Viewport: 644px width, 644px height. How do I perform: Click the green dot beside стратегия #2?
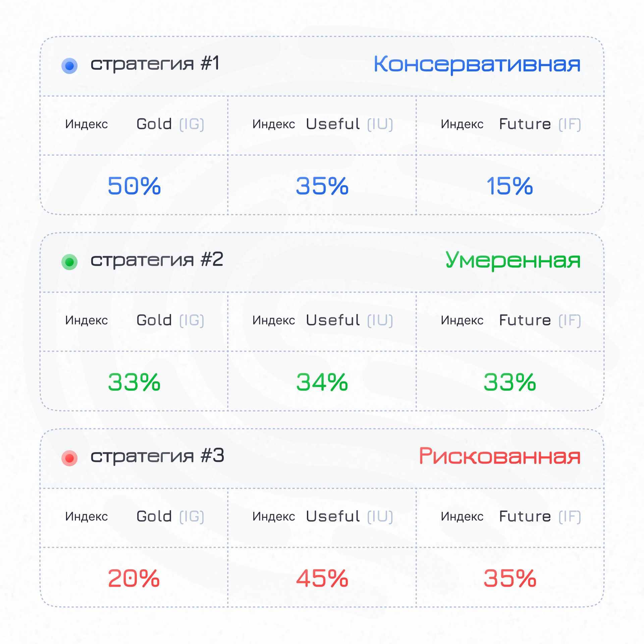69,262
